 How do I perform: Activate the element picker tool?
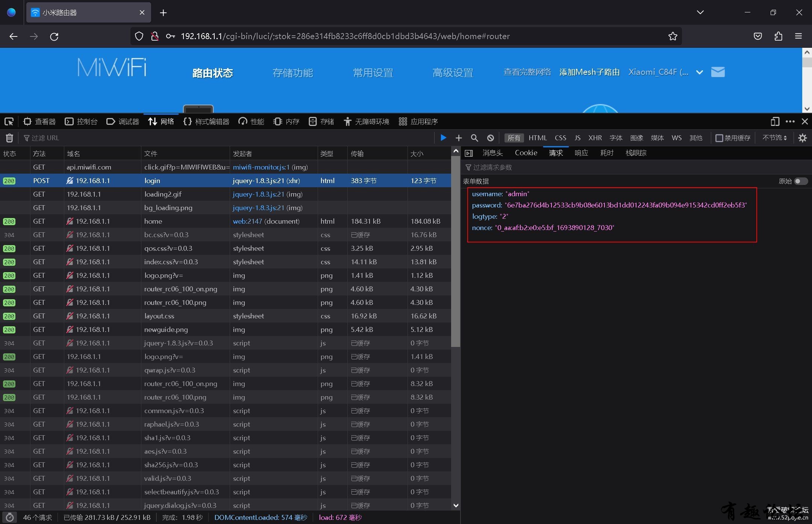coord(9,121)
